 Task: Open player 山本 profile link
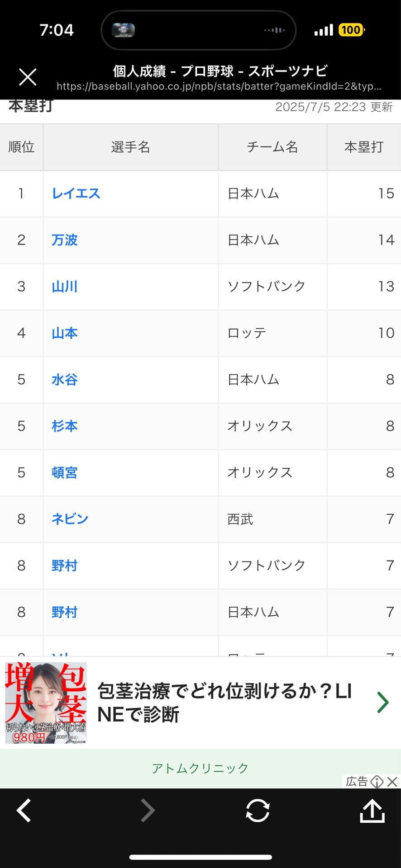[65, 333]
